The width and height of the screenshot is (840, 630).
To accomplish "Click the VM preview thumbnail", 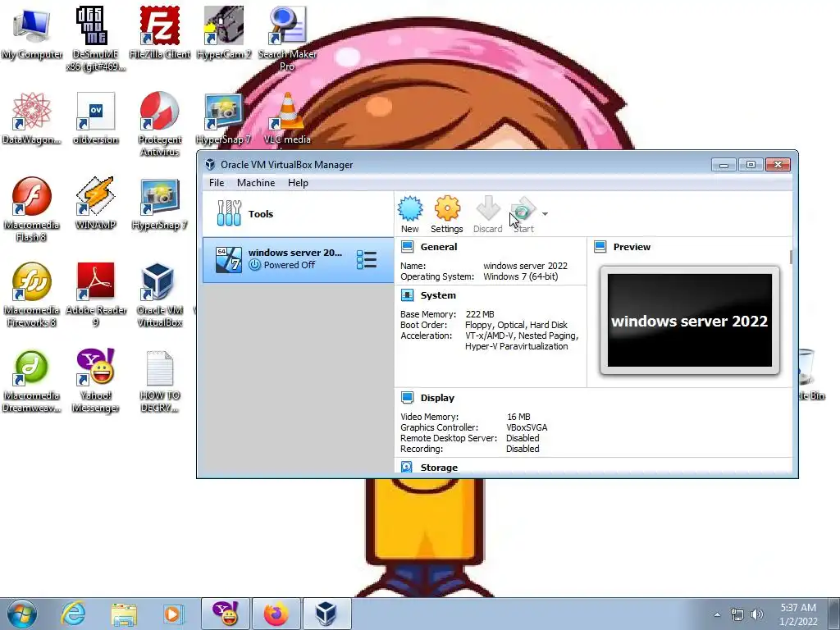I will 689,321.
